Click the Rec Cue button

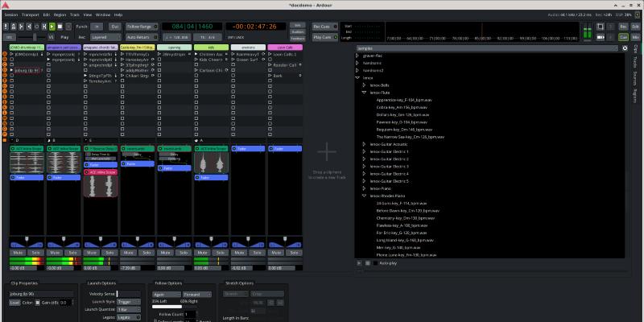pos(321,27)
